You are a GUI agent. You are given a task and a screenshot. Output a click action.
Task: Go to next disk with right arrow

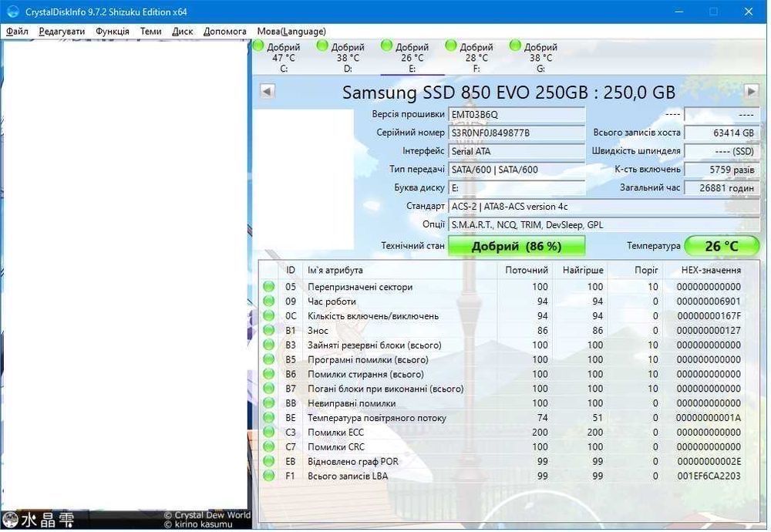tap(751, 91)
